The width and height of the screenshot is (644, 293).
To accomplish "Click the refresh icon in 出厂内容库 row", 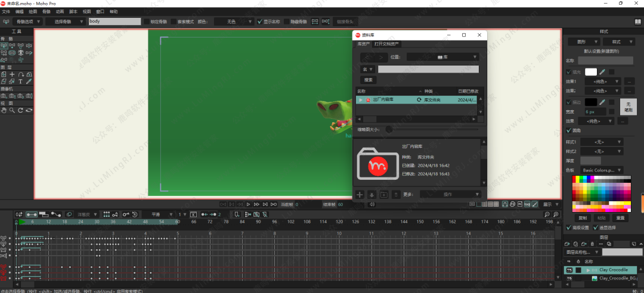I will pos(419,100).
